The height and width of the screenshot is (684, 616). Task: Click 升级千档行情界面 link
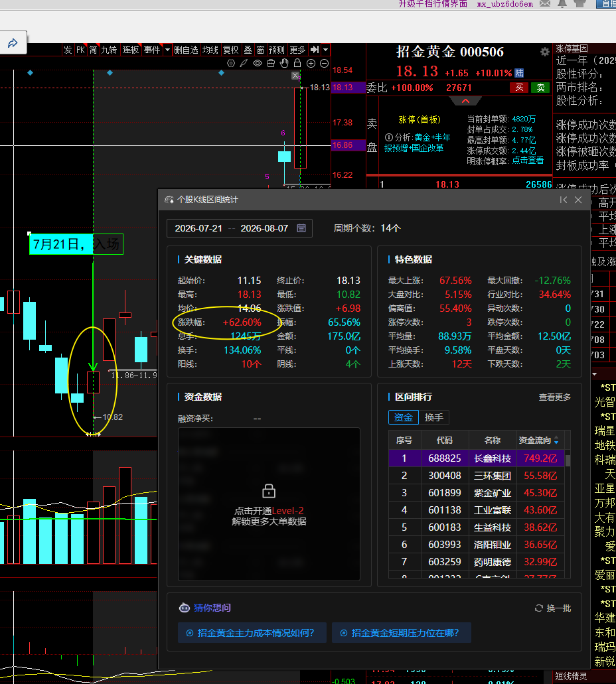[433, 4]
